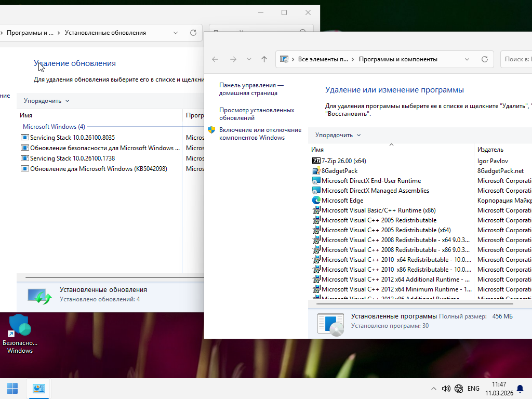Click the Microsoft Edge icon in list
The width and height of the screenshot is (532, 399).
coord(316,201)
